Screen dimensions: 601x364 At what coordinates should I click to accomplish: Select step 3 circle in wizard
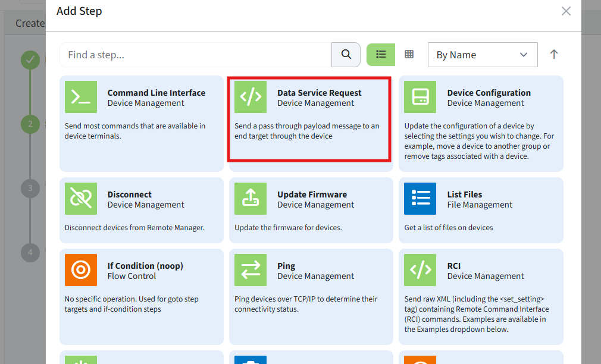30,189
